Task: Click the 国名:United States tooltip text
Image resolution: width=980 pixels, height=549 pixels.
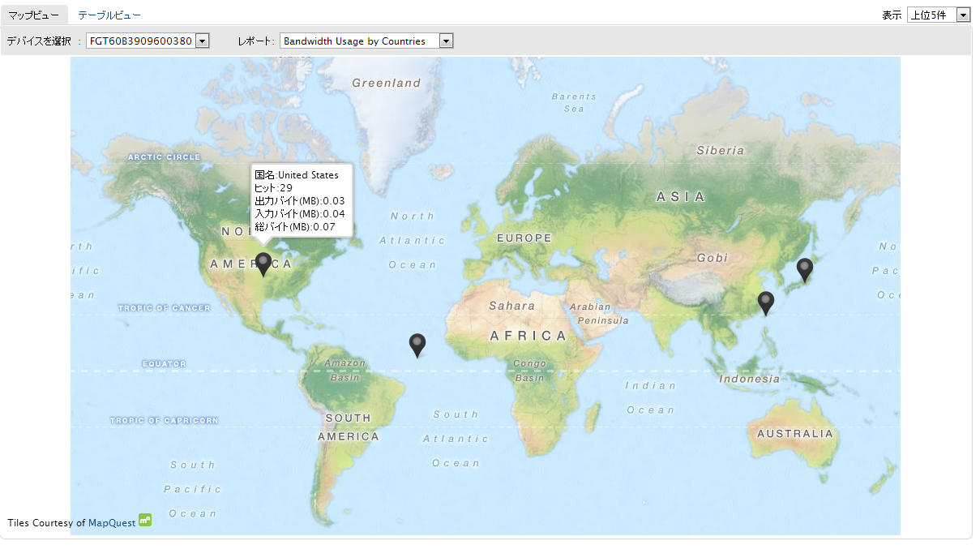Action: (x=297, y=175)
